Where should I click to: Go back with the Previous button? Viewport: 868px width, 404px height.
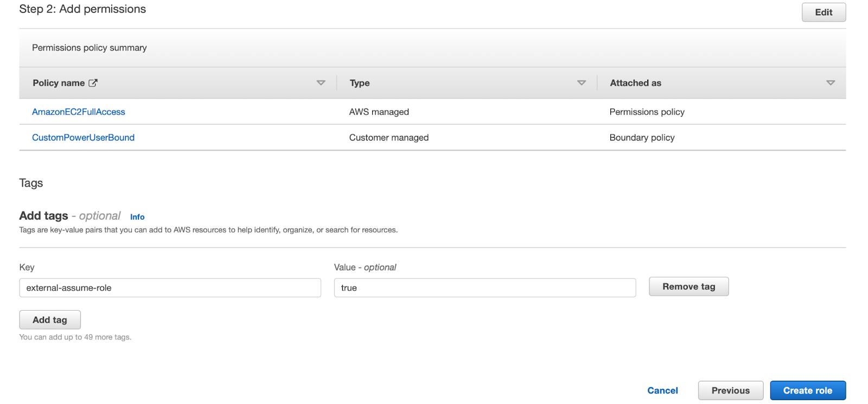click(x=730, y=390)
